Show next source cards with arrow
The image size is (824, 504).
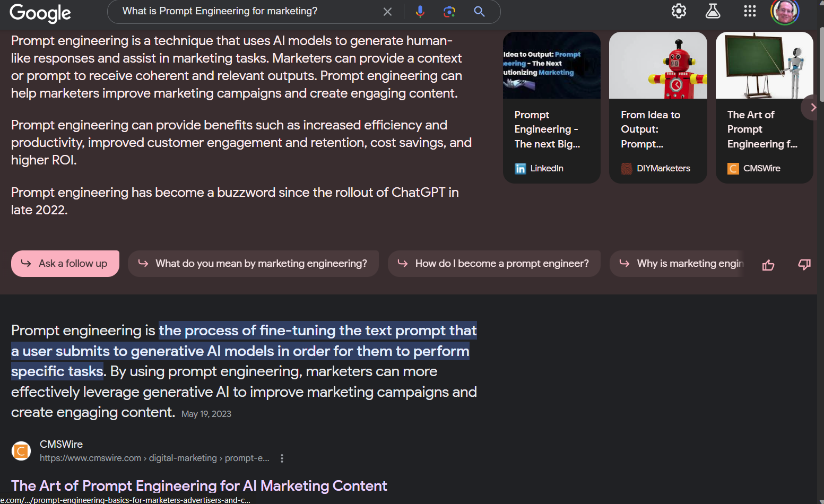point(812,108)
